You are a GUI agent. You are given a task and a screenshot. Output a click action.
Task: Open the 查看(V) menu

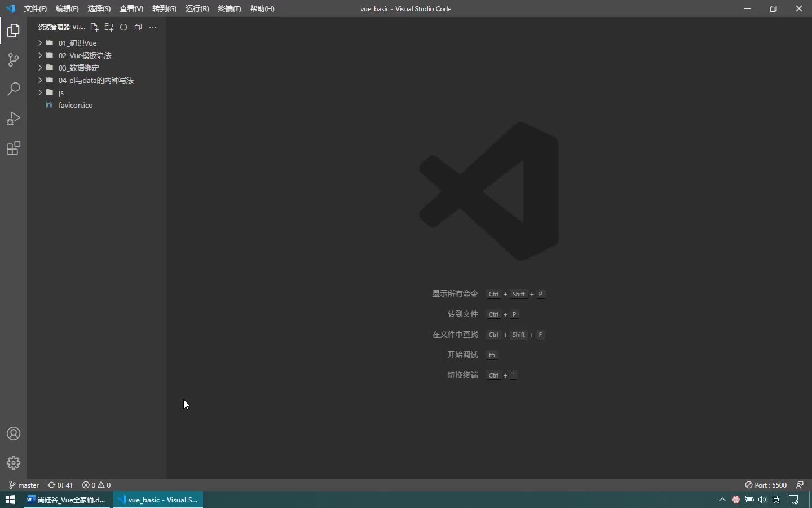tap(131, 8)
